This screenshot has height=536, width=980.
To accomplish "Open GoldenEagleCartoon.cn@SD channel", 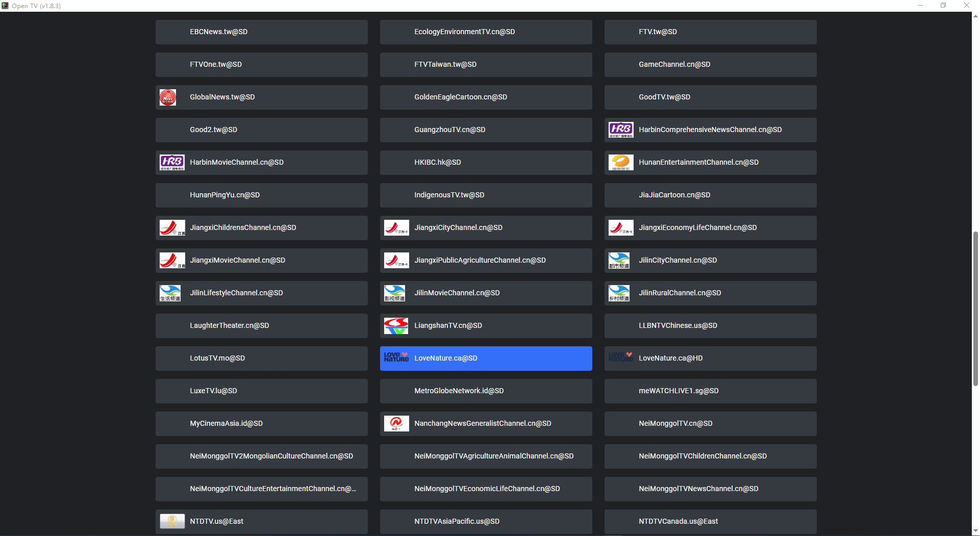I will [486, 97].
